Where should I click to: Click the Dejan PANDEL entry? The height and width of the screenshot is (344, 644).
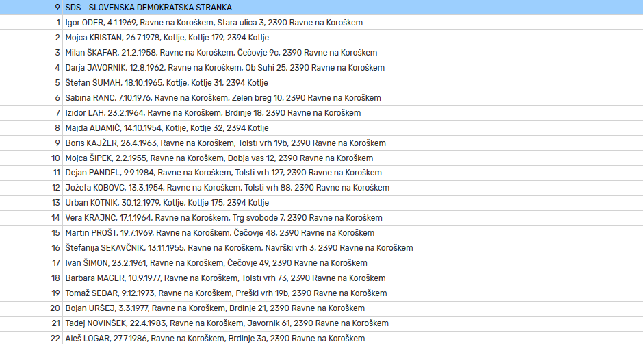click(322, 173)
